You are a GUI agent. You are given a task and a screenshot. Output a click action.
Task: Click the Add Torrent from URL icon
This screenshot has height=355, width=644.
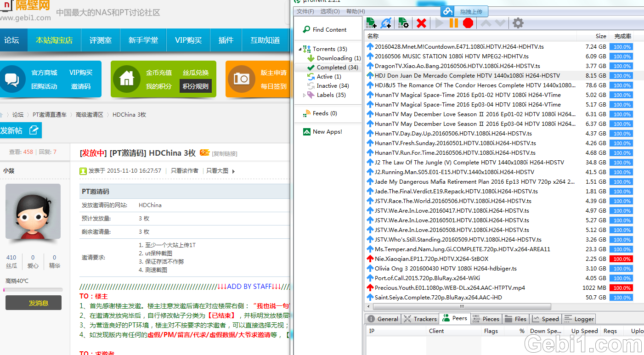[386, 23]
